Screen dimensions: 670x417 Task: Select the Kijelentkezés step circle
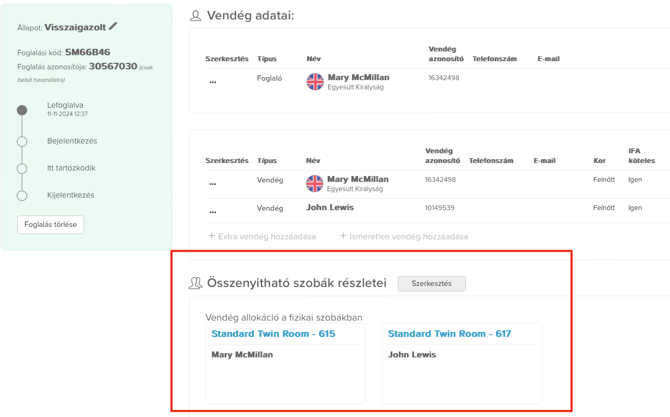click(22, 195)
